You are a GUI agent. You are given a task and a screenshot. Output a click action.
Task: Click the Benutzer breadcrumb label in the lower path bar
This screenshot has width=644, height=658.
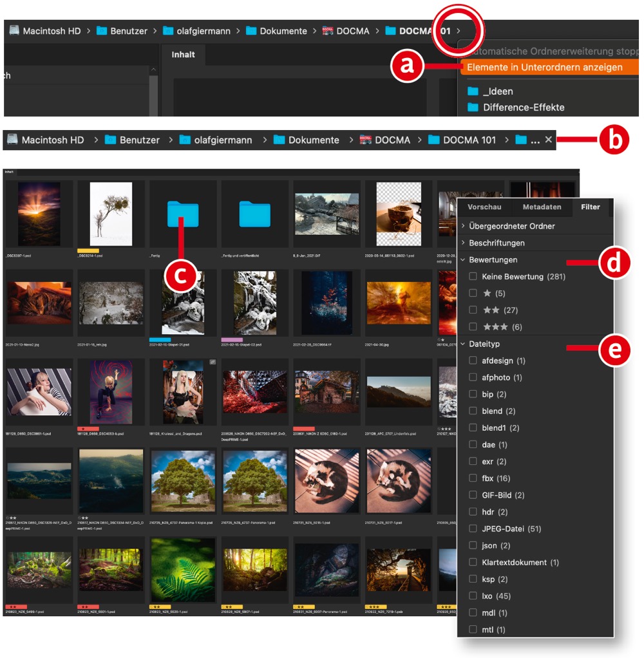[x=139, y=140]
